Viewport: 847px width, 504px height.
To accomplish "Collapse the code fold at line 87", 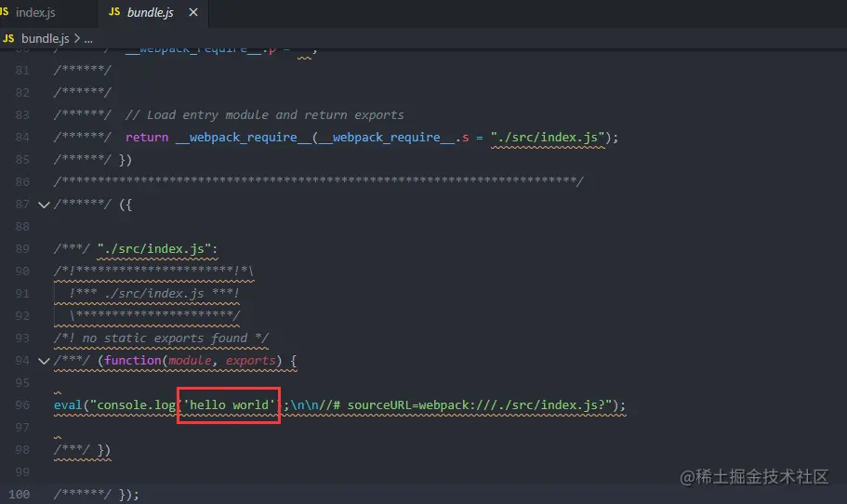I will pyautogui.click(x=44, y=205).
